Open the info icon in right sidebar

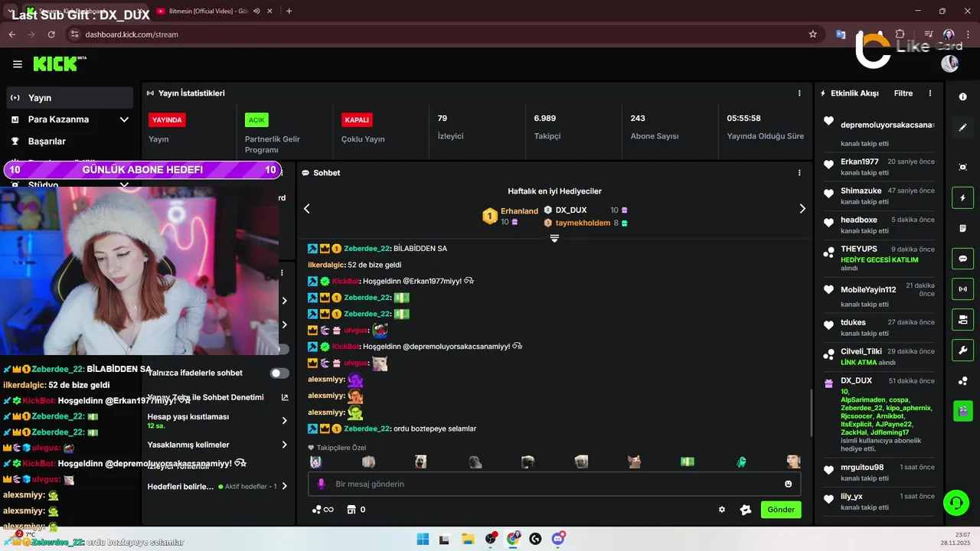pyautogui.click(x=962, y=97)
